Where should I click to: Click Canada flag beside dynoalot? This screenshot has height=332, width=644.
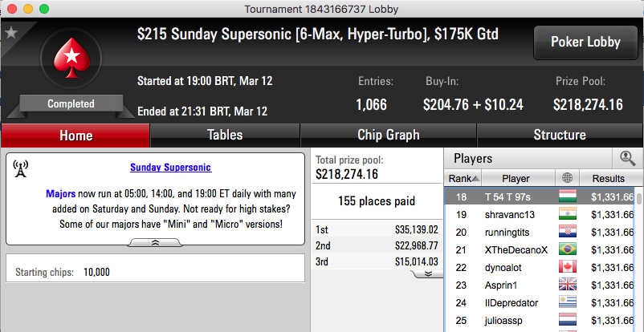[x=568, y=267]
